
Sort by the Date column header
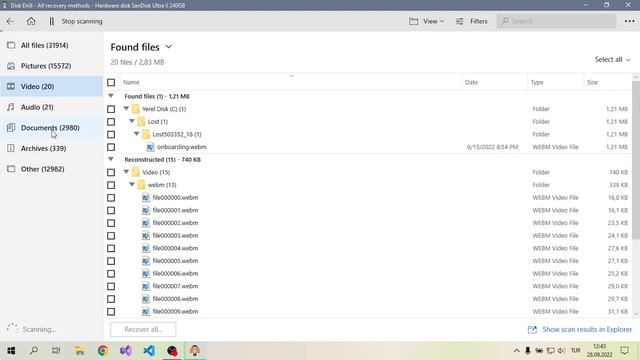(x=495, y=82)
